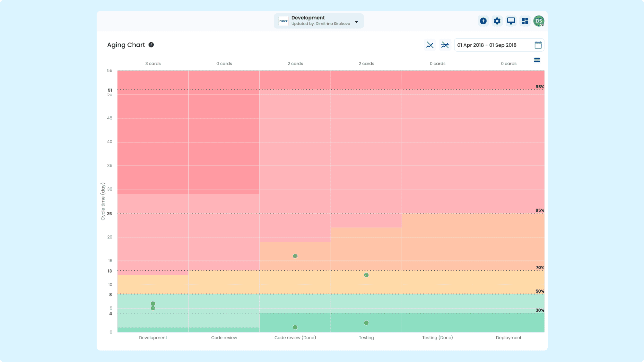Open settings via the gear icon
Viewport: 644px width, 362px height.
(497, 21)
